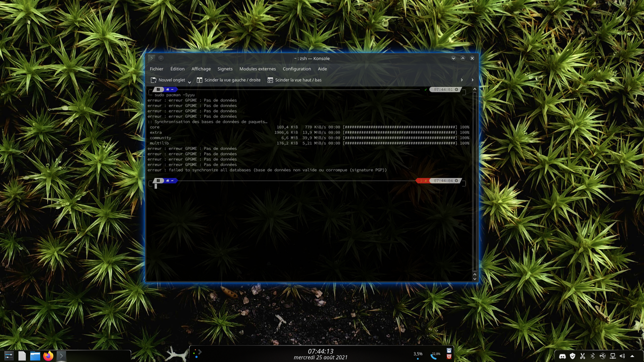Open the toolbar overflow chevron
644x362 pixels.
click(472, 79)
